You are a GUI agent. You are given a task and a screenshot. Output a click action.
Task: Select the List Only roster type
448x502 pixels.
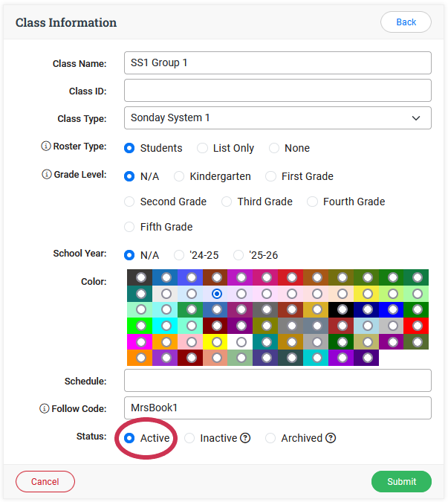click(x=202, y=148)
